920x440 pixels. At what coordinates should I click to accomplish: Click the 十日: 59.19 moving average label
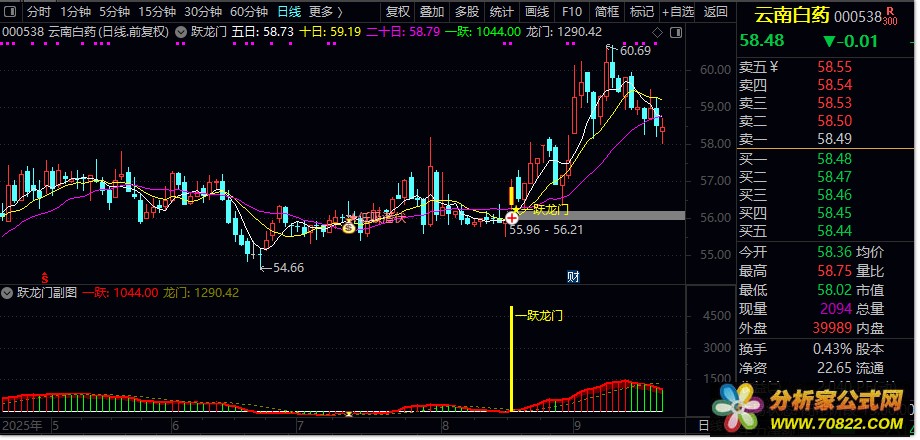pos(330,32)
